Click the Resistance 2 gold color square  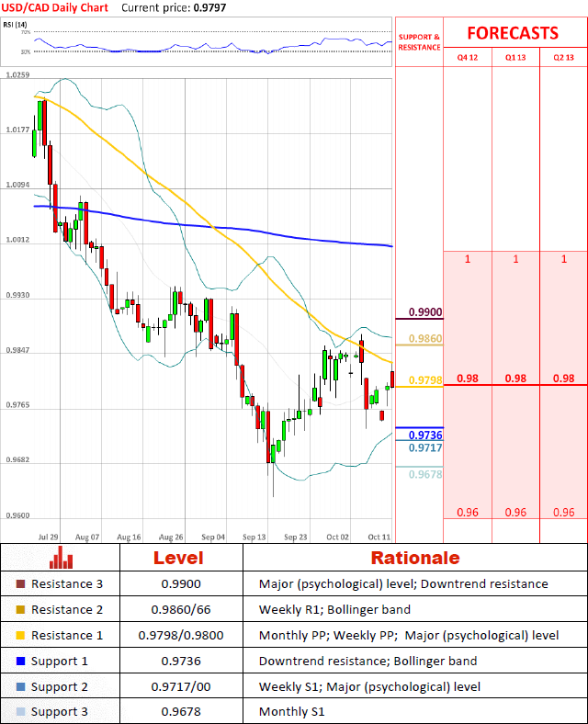22,610
